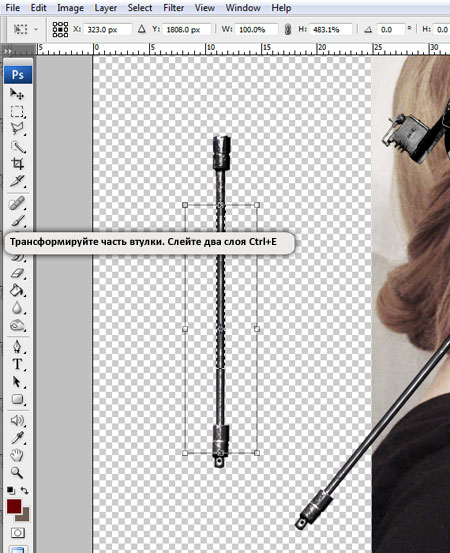
Task: Open the File menu
Action: pos(12,8)
